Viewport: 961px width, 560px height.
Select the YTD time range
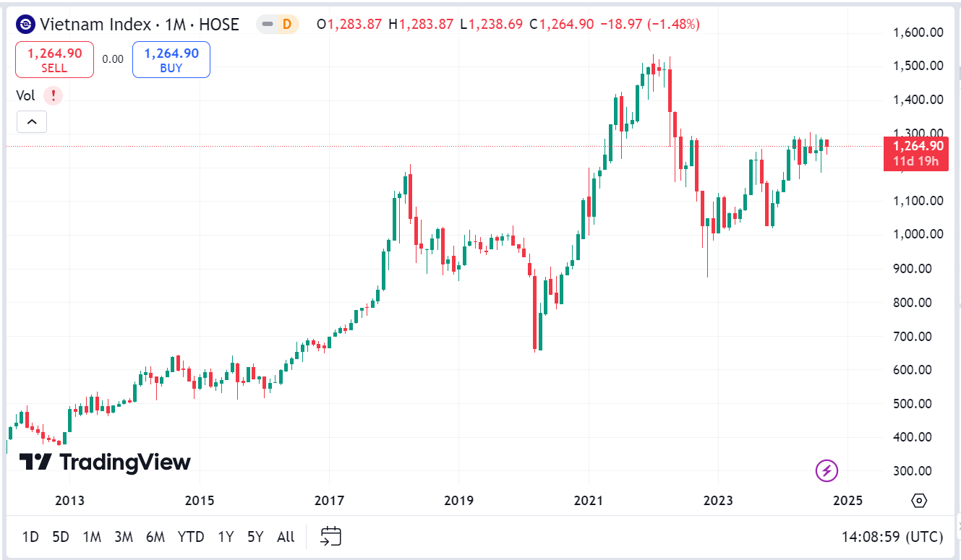pos(191,537)
